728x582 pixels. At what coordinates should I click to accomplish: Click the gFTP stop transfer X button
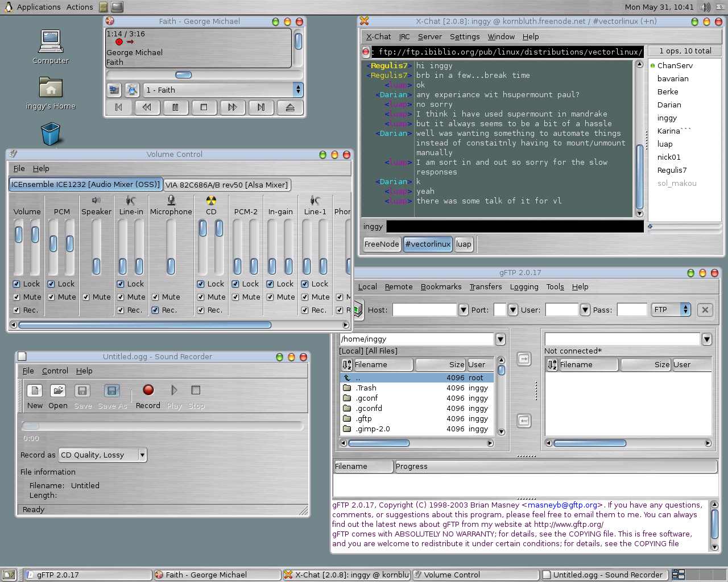point(705,310)
